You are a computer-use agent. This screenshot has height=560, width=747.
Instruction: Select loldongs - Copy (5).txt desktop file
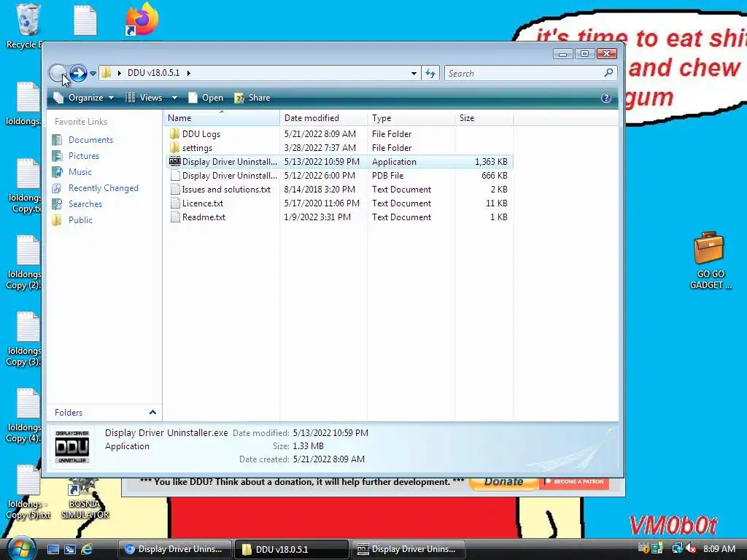28,493
